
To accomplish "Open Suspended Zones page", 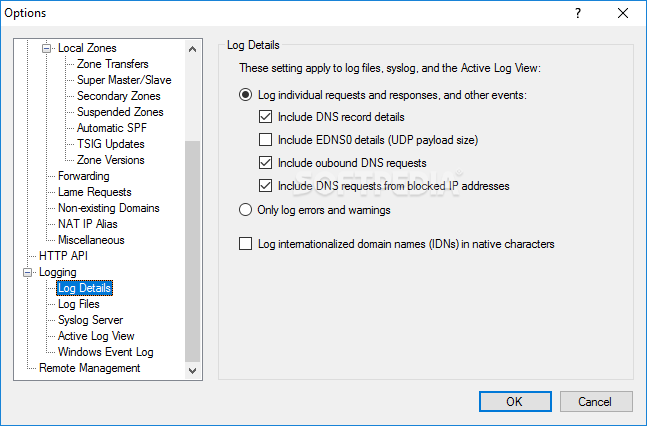I will pyautogui.click(x=120, y=112).
